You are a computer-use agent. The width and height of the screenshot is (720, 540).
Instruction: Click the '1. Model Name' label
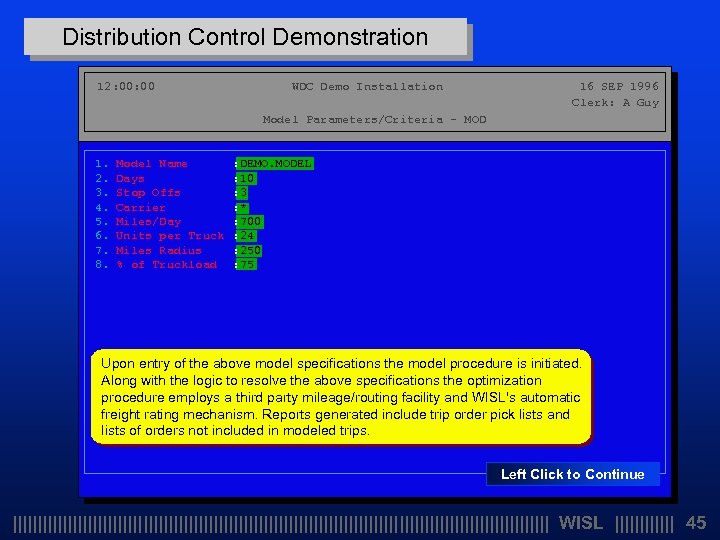click(x=141, y=163)
